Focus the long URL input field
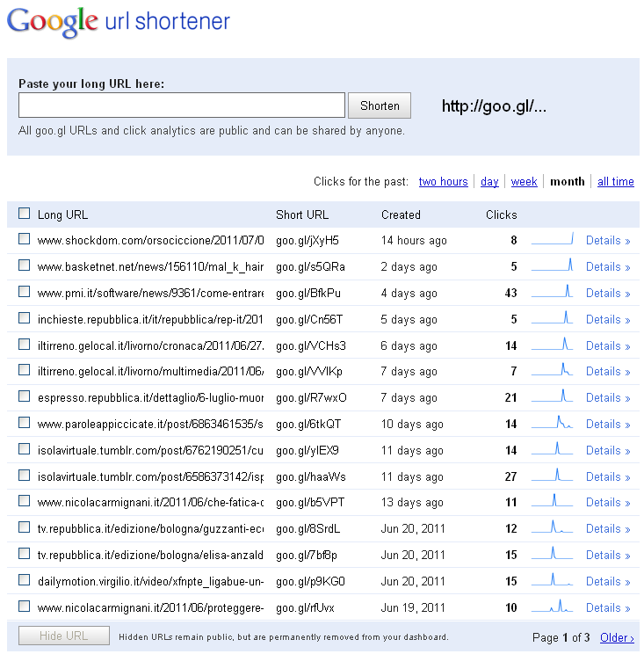Viewport: 644px width, 654px height. click(182, 105)
